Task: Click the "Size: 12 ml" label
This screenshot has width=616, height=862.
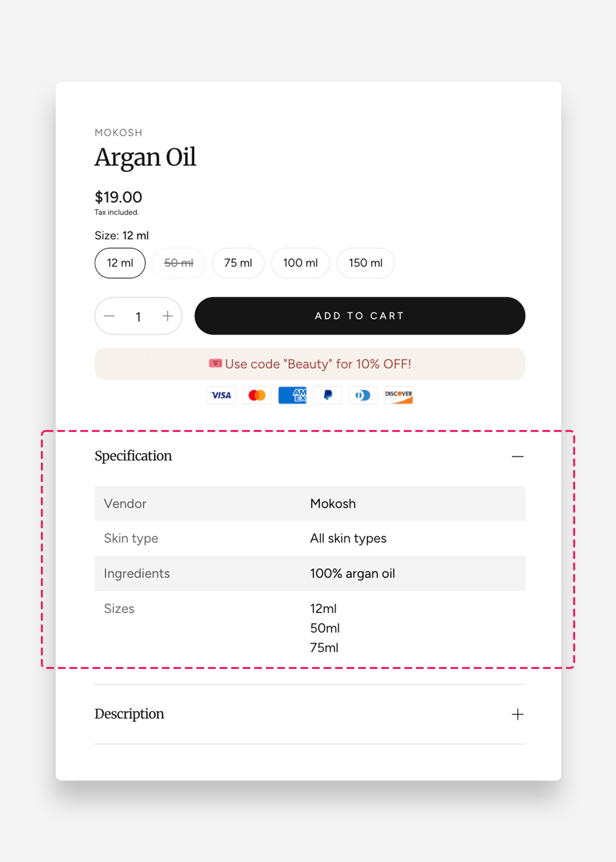Action: point(122,235)
